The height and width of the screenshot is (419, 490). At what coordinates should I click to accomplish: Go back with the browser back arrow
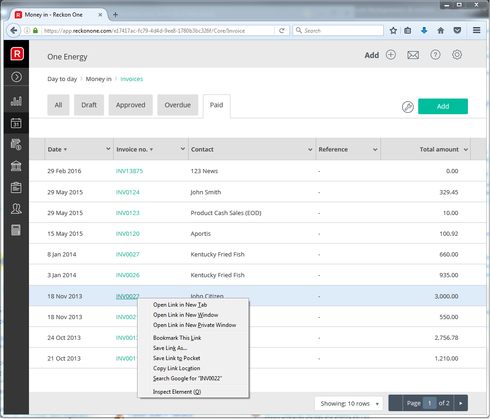(14, 31)
